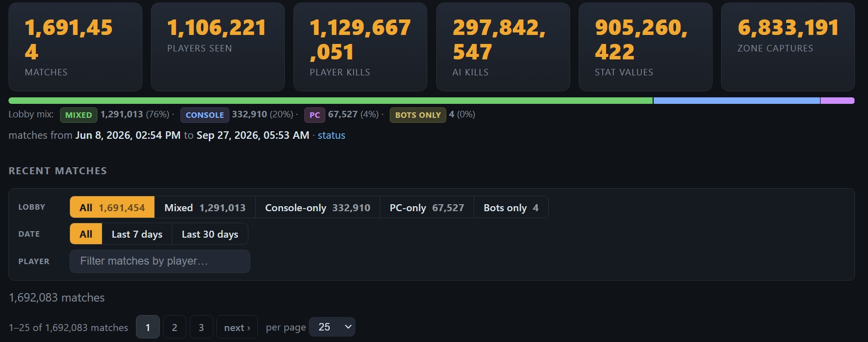Show matches from Last 7 days
The height and width of the screenshot is (342, 868).
(x=137, y=234)
